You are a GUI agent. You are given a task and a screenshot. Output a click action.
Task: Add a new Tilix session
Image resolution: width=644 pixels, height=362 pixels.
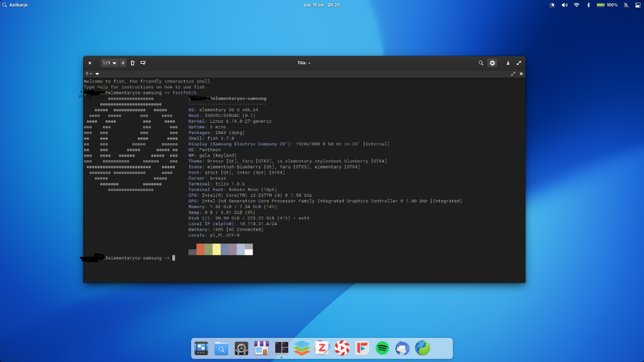[x=123, y=63]
